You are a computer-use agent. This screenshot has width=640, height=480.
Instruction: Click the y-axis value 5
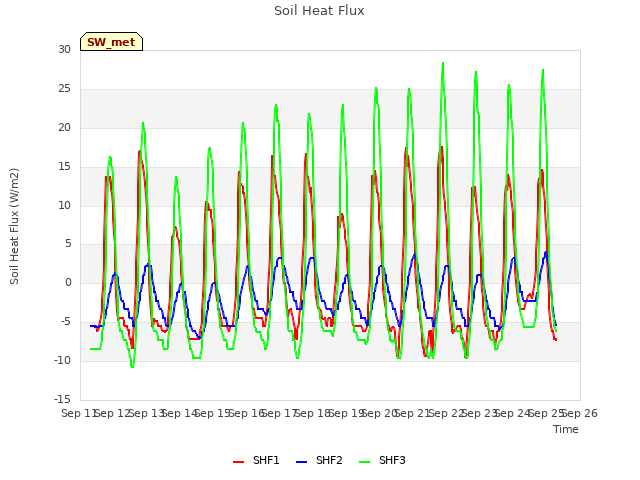(68, 244)
